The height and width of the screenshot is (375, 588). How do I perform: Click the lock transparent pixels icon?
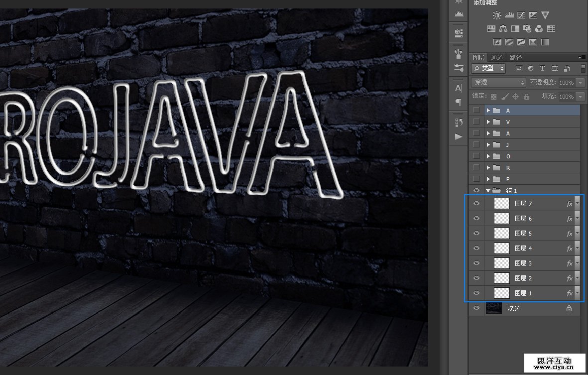(x=493, y=96)
